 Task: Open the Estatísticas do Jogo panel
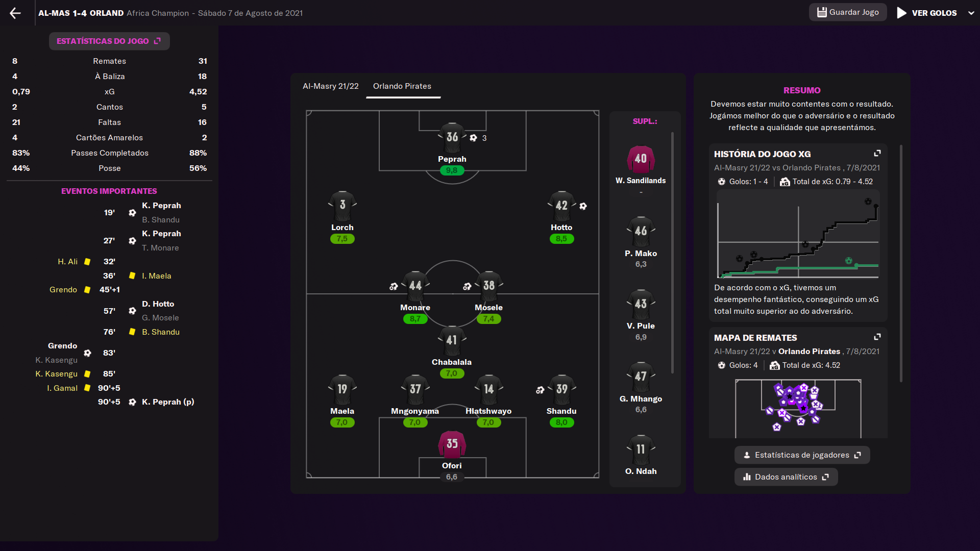pyautogui.click(x=109, y=41)
